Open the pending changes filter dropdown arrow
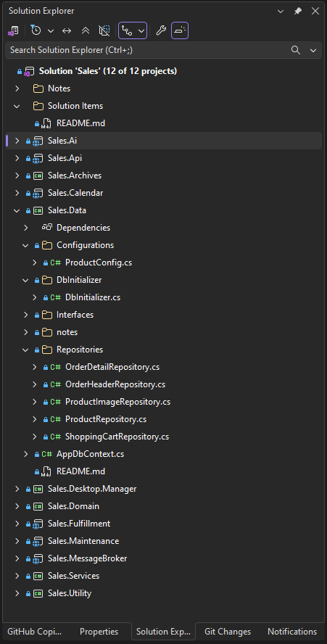Viewport: 327px width, 644px height. [x=51, y=30]
